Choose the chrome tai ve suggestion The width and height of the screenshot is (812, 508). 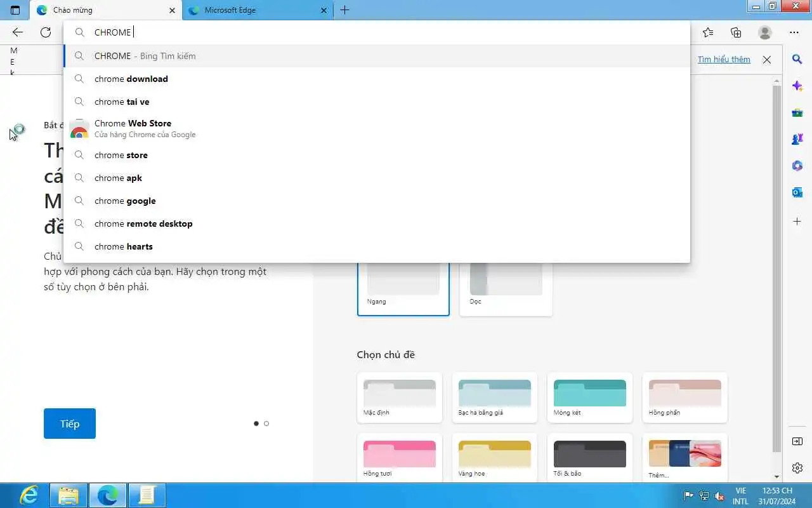tap(377, 102)
